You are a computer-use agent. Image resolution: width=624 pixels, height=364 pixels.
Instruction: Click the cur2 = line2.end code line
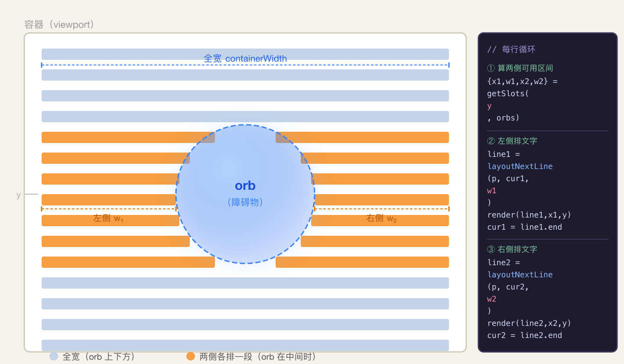[x=524, y=335]
